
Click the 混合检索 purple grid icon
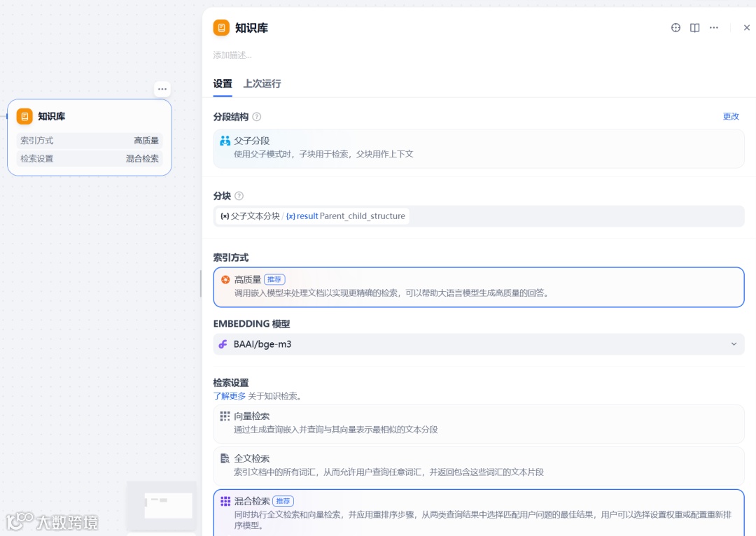click(x=225, y=501)
